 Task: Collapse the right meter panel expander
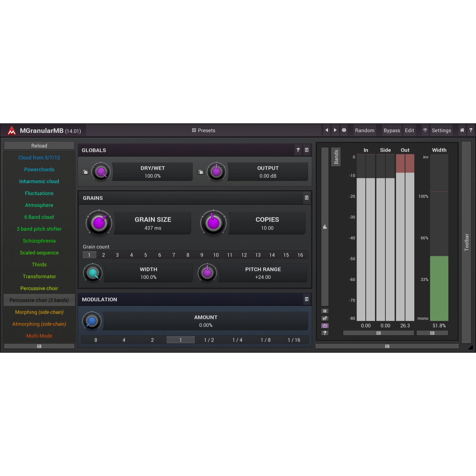387,346
